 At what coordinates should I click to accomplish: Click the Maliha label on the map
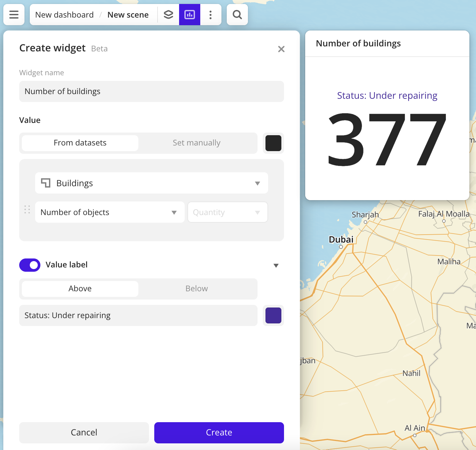(x=449, y=262)
